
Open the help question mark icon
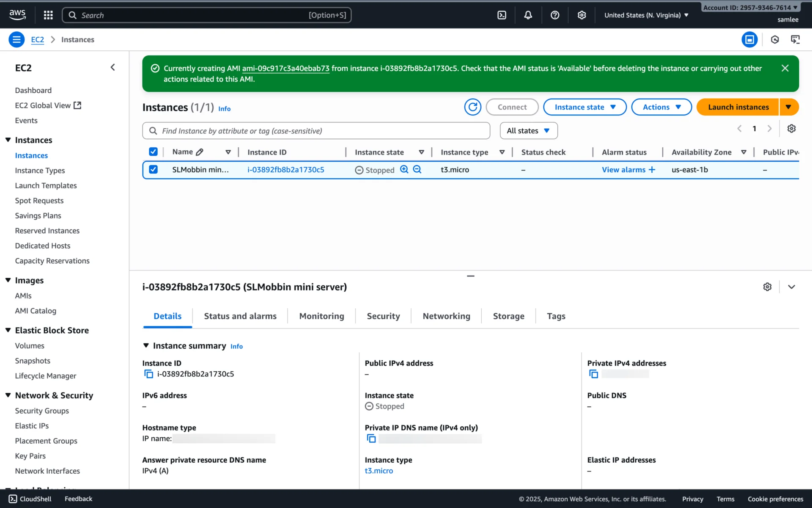[x=555, y=15]
